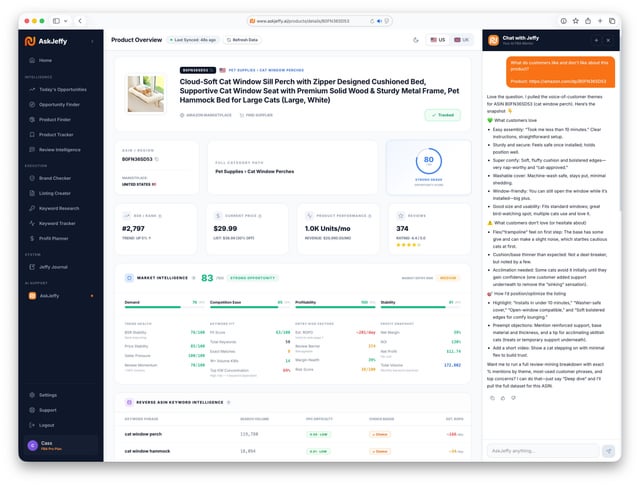
Task: Copy Jeffy's response with copy icon
Action: point(492,398)
